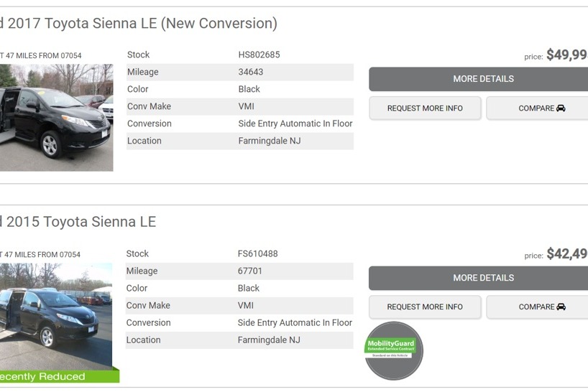Image resolution: width=588 pixels, height=392 pixels.
Task: Open the 2015 black Sienna photo
Action: coord(56,317)
